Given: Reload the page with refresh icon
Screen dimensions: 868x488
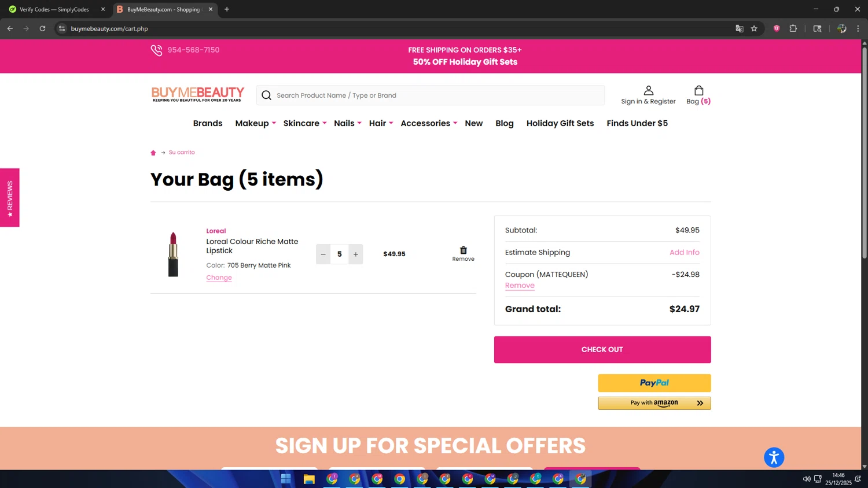Looking at the screenshot, I should point(42,28).
